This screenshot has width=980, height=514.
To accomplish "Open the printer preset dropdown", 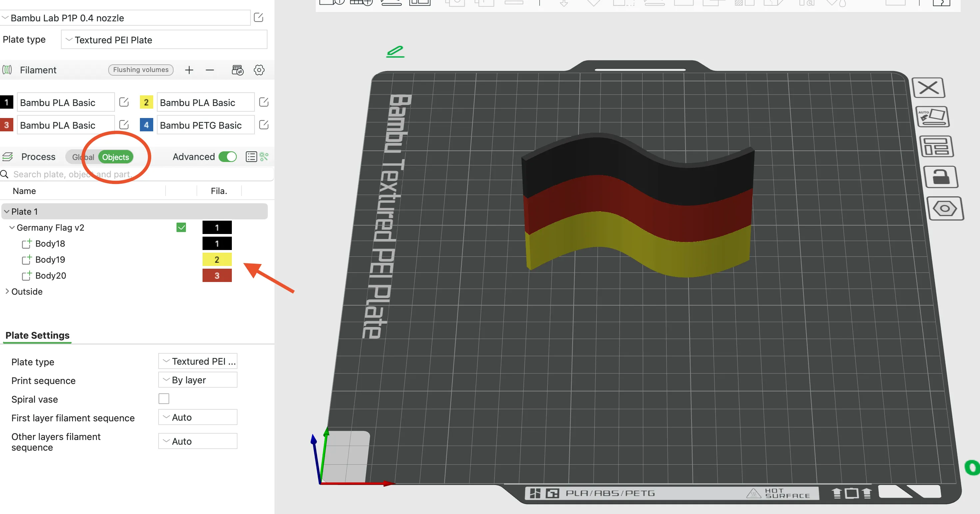I will pyautogui.click(x=125, y=18).
